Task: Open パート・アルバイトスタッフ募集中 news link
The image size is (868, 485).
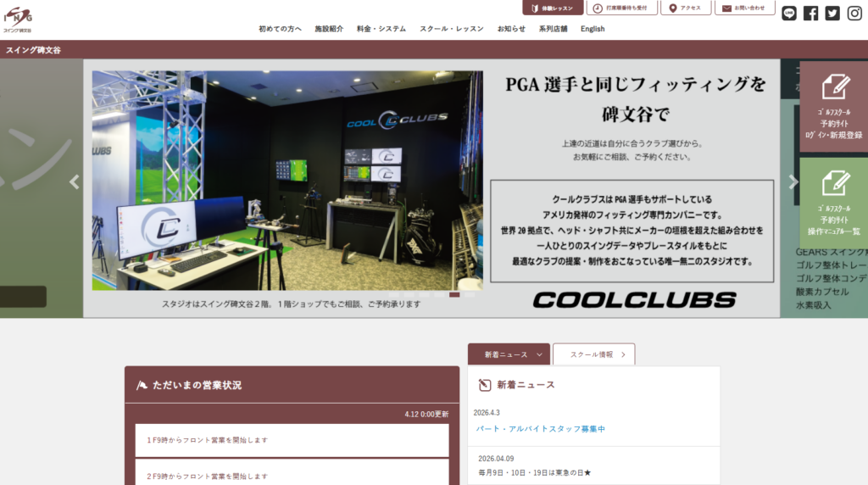Action: point(540,429)
